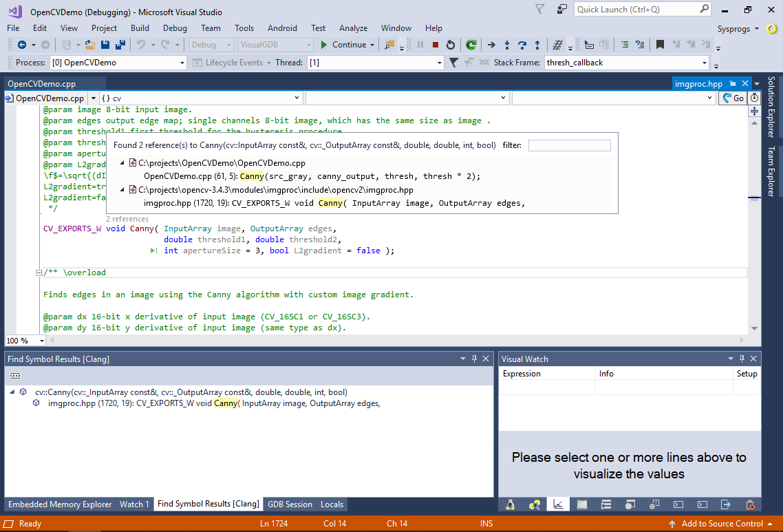Click Add to Source Control

pos(722,524)
